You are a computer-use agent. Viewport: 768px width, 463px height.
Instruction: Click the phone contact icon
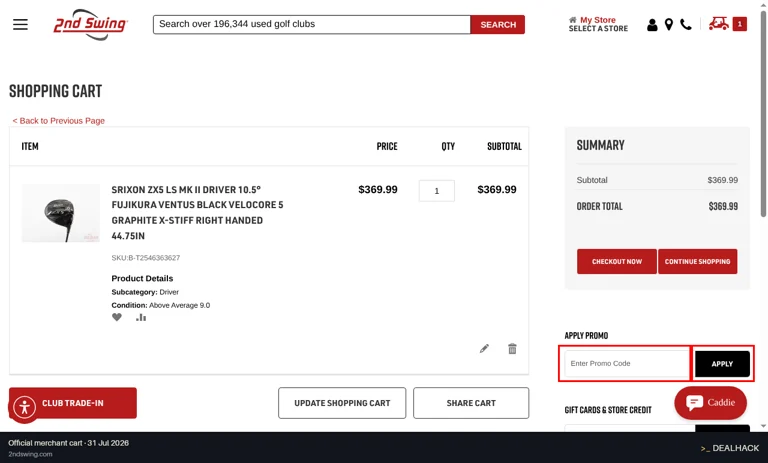pos(686,24)
